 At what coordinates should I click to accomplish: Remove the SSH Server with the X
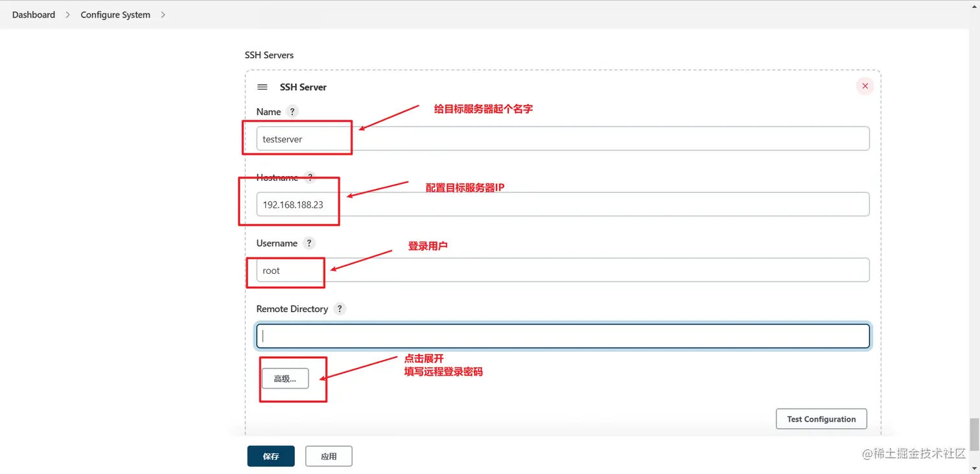tap(865, 86)
